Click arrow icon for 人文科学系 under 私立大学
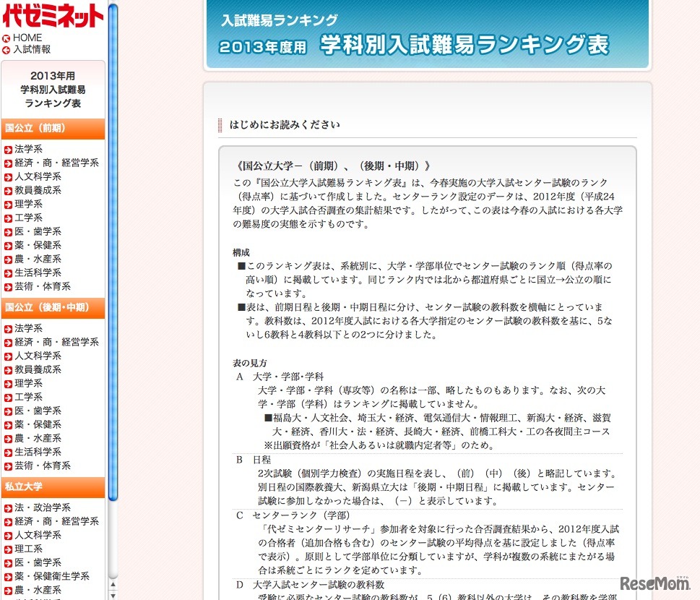Viewport: 700px width, 600px height. pos(8,536)
